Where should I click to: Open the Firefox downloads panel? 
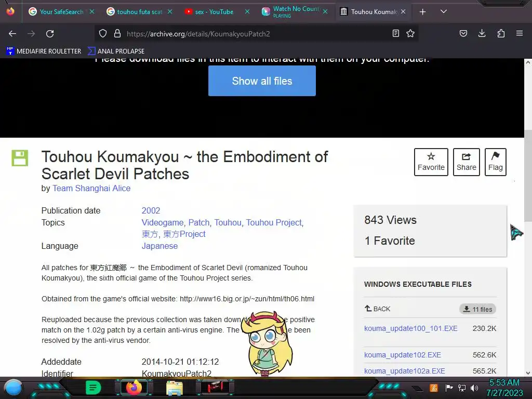(482, 34)
